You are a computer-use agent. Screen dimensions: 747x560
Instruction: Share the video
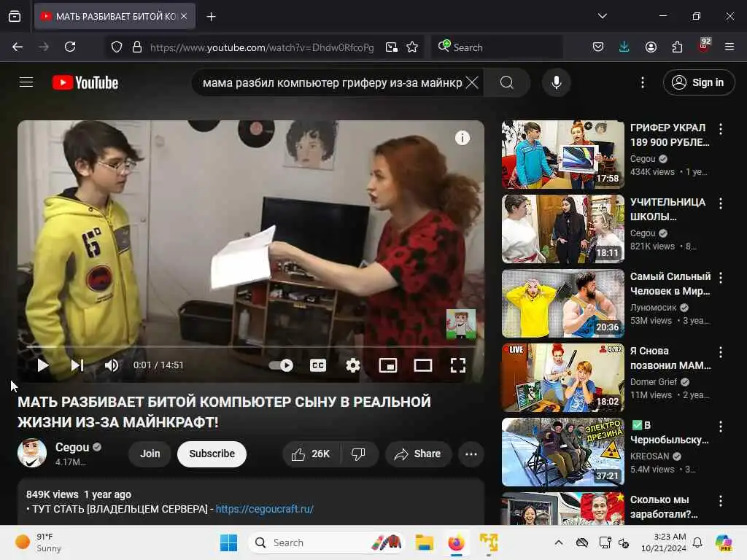tap(418, 454)
